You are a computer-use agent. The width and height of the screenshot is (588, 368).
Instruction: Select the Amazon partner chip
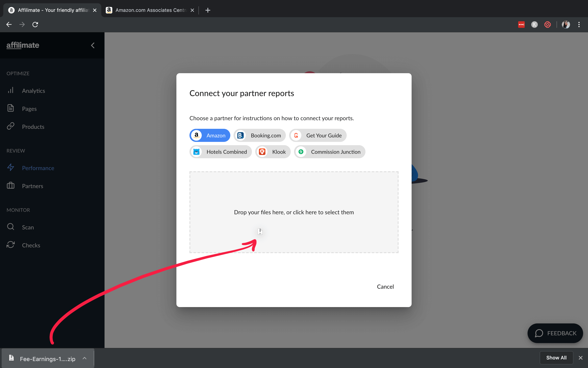coord(210,135)
